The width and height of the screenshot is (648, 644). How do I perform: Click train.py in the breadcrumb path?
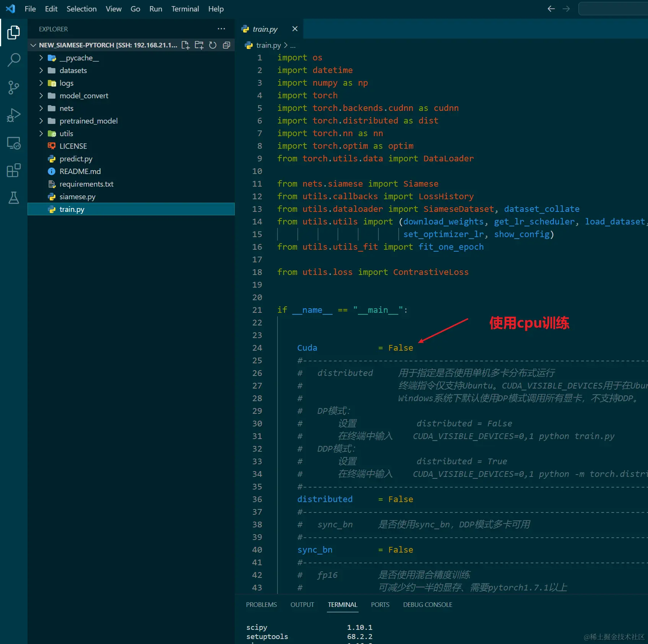coord(268,46)
